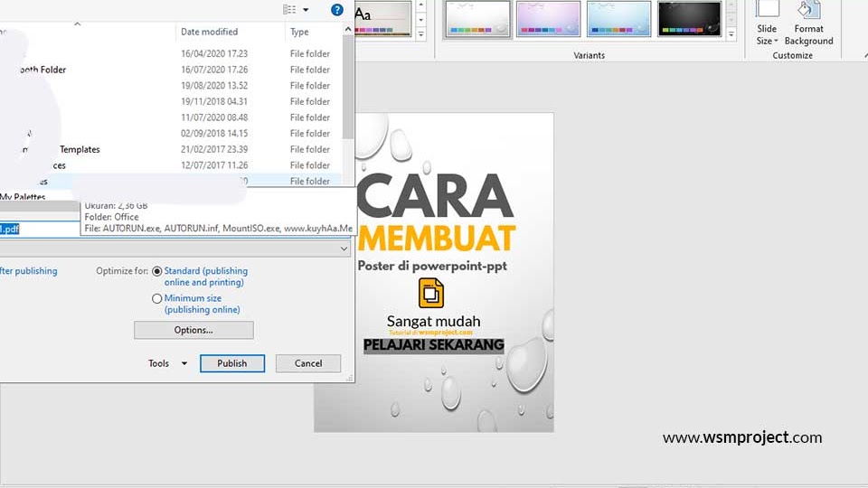Open the dialog help question mark icon
The width and height of the screenshot is (868, 488).
(x=336, y=10)
